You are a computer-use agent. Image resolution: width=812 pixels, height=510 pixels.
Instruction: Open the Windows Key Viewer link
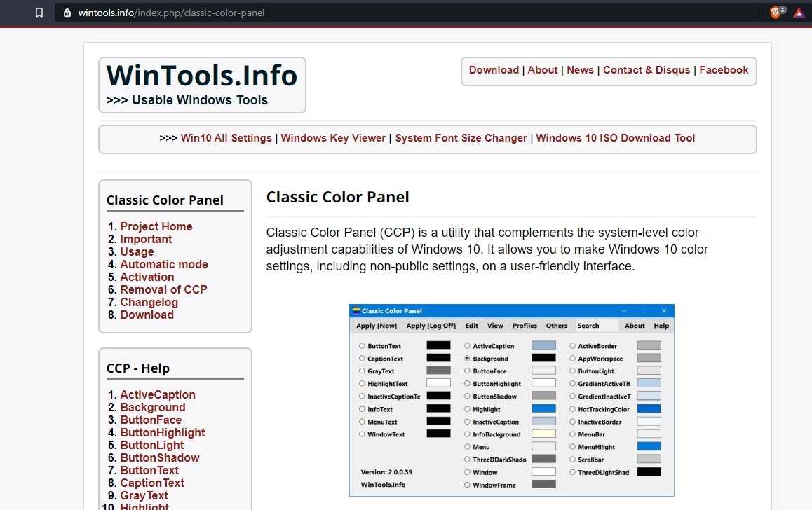point(333,138)
